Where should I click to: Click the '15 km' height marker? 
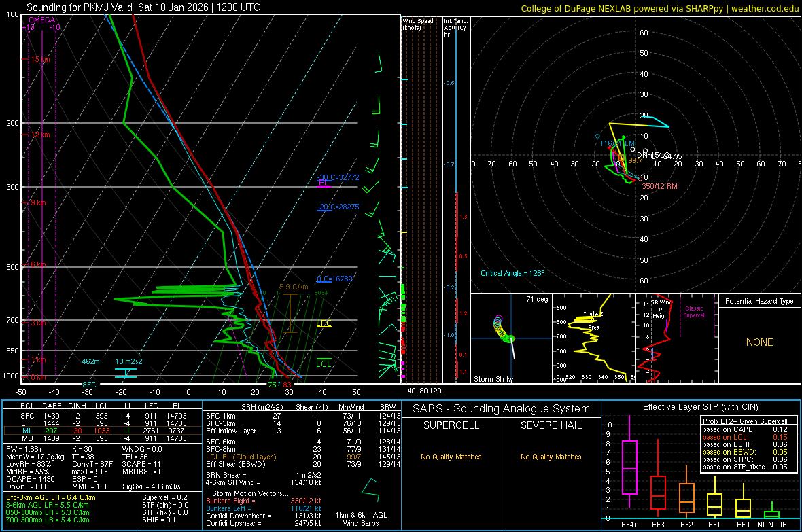(x=40, y=59)
